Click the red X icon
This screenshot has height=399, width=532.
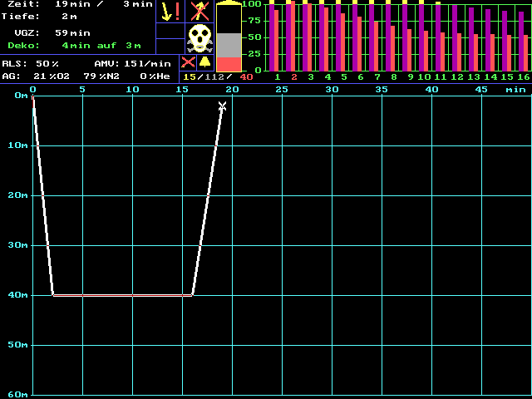[x=189, y=62]
